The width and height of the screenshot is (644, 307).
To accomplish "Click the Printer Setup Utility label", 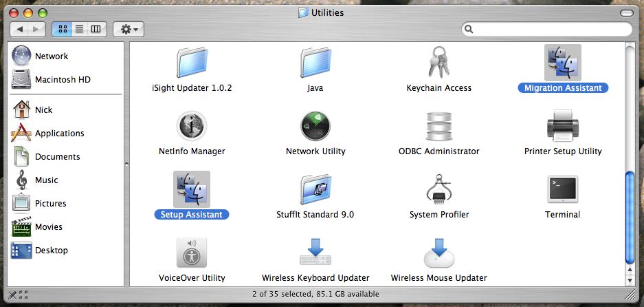I will pos(563,151).
